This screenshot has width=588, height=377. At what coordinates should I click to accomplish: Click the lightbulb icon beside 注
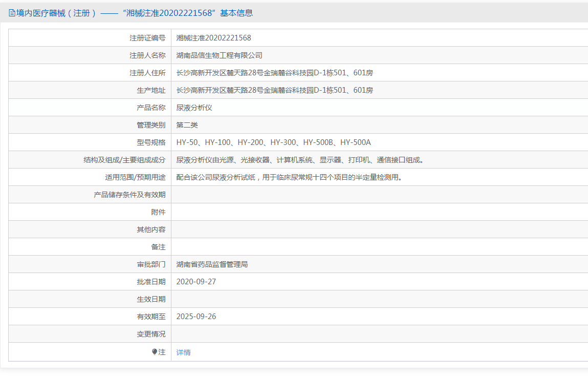155,352
